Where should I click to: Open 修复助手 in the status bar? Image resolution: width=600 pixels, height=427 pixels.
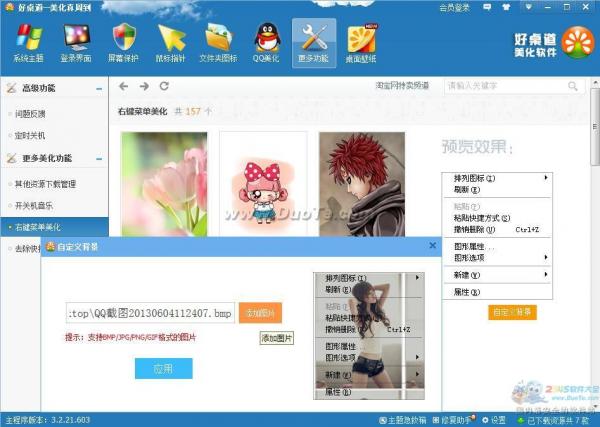454,420
